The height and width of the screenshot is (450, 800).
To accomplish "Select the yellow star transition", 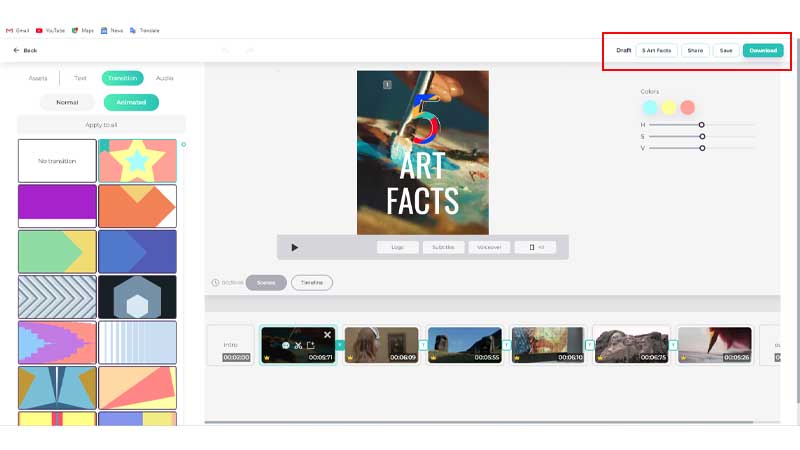I will coord(137,161).
